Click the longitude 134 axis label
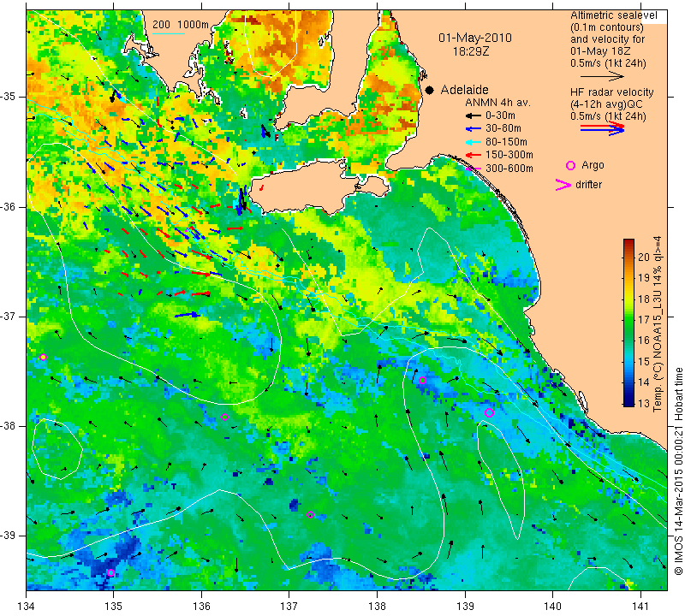685x616 pixels. tap(27, 607)
